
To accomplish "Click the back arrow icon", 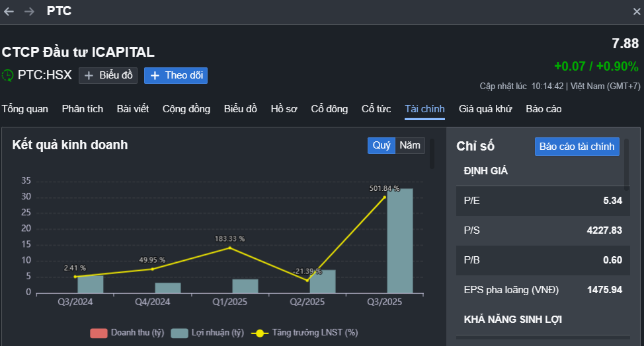I will pos(9,11).
